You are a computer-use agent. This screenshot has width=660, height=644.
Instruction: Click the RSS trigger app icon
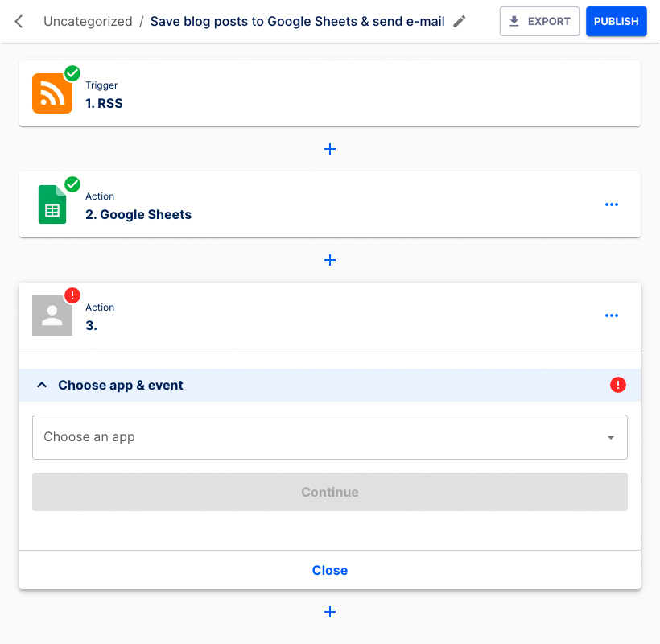coord(52,93)
